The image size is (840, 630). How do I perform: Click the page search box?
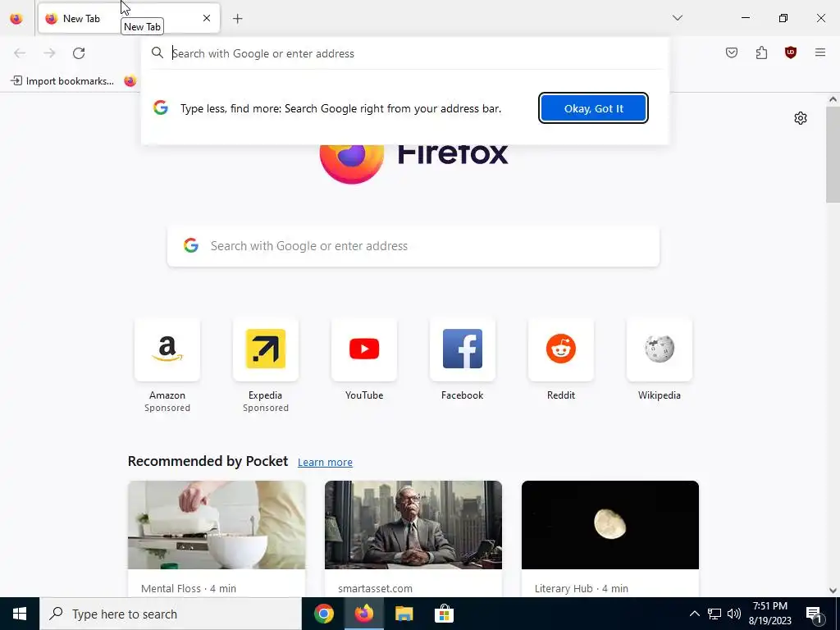click(413, 246)
